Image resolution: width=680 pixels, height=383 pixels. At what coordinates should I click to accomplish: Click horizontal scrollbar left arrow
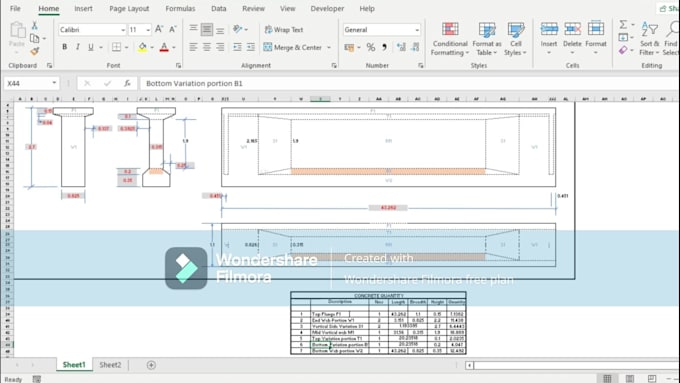coord(469,365)
